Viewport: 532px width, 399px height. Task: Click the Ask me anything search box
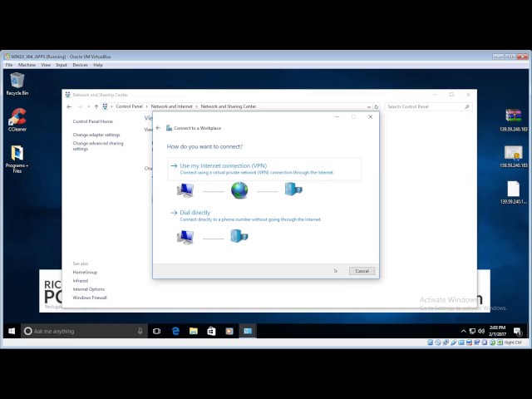(x=84, y=331)
